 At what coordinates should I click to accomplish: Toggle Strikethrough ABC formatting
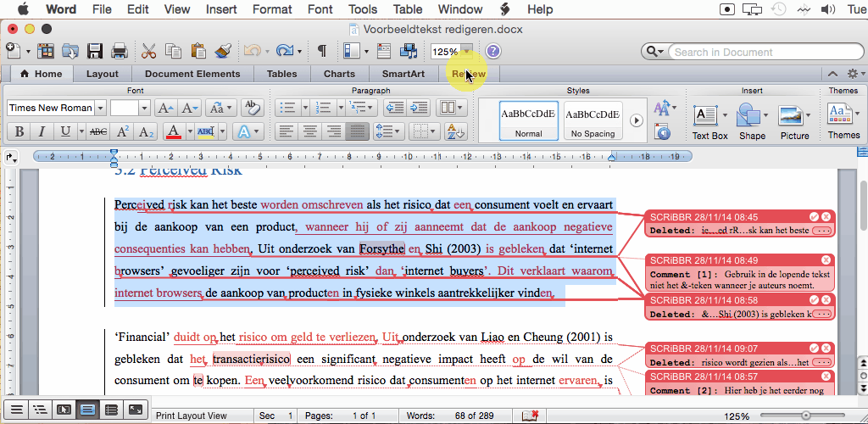98,131
